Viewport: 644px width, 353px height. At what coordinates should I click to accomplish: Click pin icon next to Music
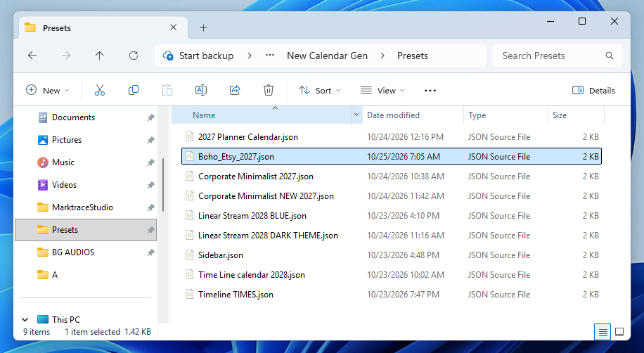pyautogui.click(x=150, y=162)
